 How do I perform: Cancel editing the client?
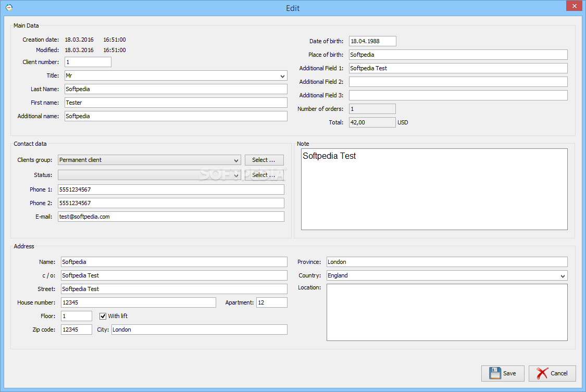tap(552, 373)
